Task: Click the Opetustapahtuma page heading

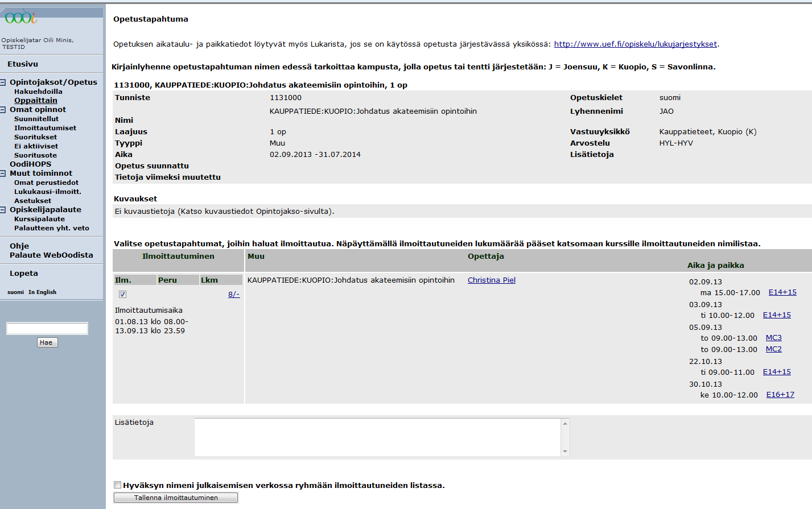Action: pyautogui.click(x=151, y=19)
